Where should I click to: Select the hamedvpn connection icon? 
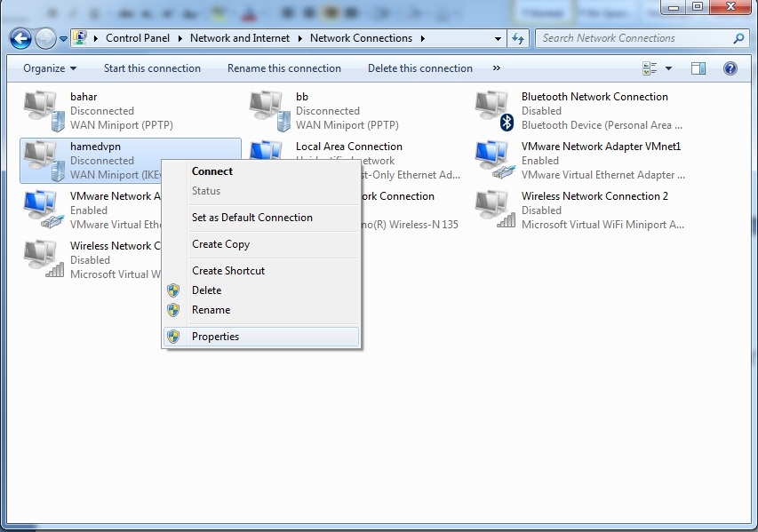[44, 161]
